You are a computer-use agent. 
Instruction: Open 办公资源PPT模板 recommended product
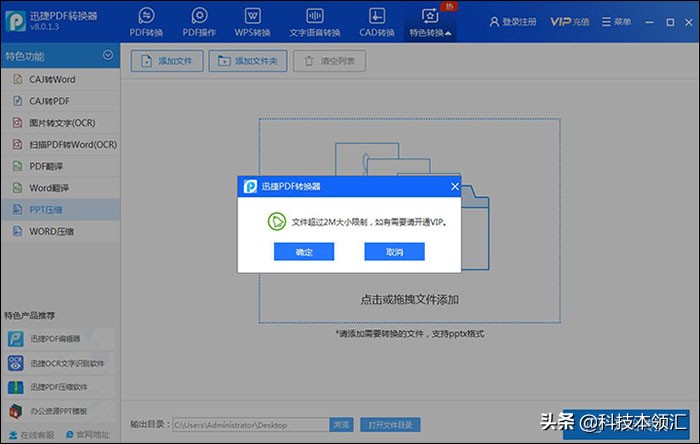[x=60, y=411]
